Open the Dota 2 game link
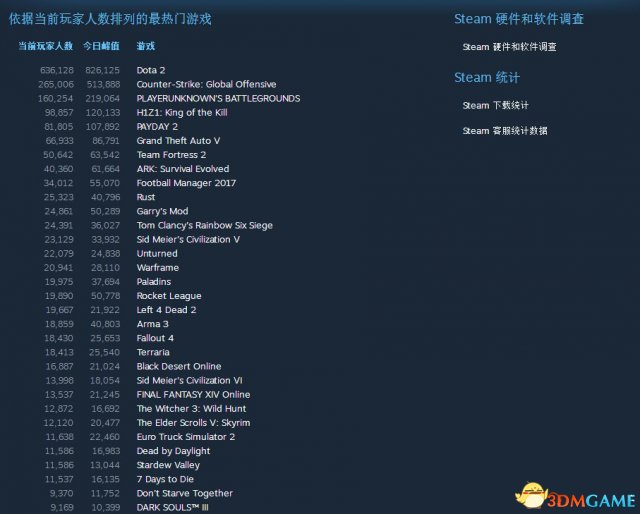Image resolution: width=640 pixels, height=514 pixels. click(151, 70)
